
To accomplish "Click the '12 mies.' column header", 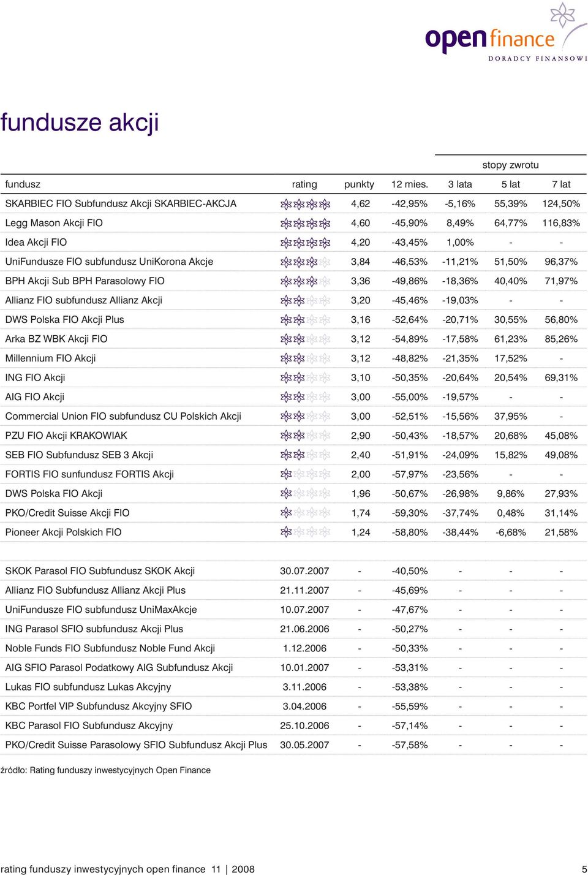I will click(410, 184).
